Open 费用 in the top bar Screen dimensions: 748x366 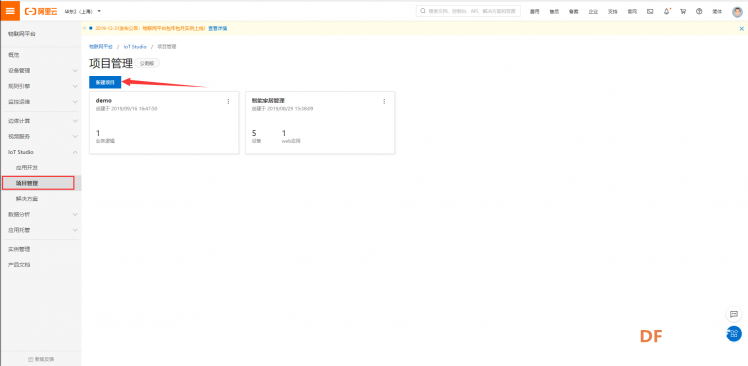534,11
